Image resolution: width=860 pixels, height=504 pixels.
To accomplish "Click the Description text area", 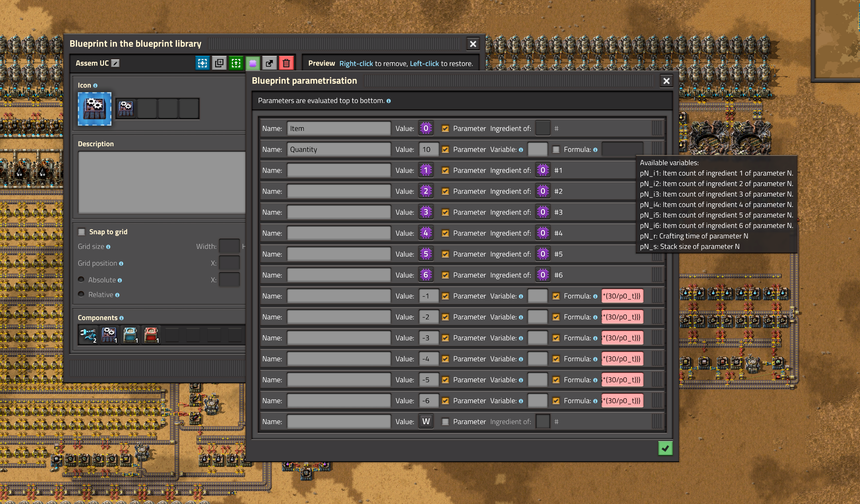I will (162, 182).
